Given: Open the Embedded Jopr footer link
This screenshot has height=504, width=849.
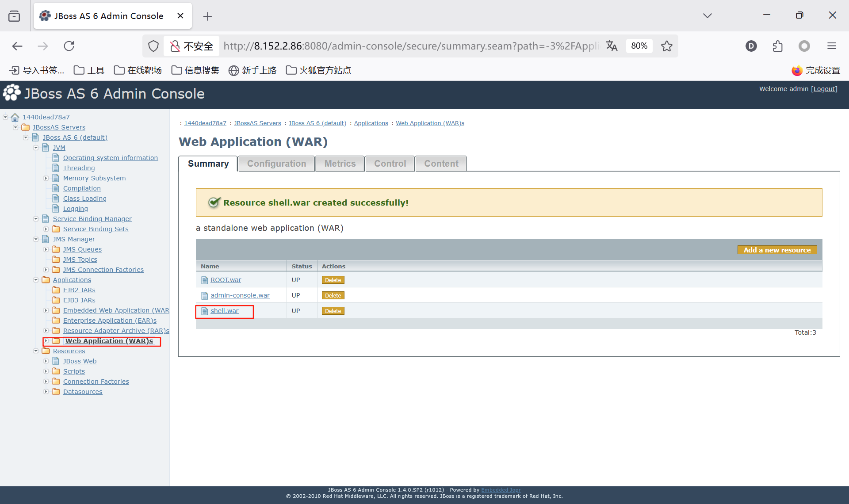Looking at the screenshot, I should click(501, 490).
